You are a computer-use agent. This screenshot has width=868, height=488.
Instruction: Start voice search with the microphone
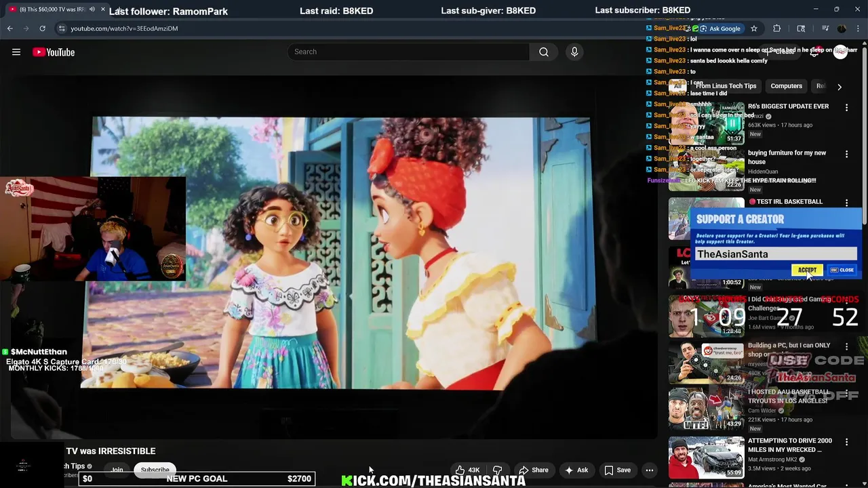point(574,52)
